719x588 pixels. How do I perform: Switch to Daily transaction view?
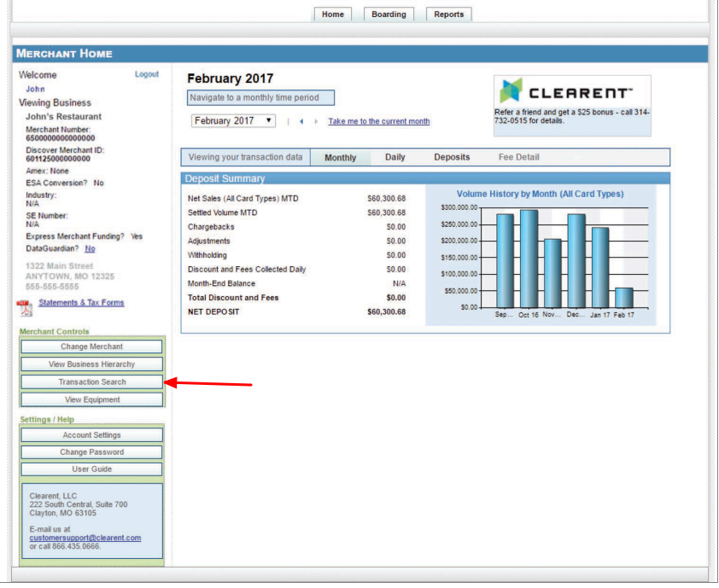pos(395,157)
